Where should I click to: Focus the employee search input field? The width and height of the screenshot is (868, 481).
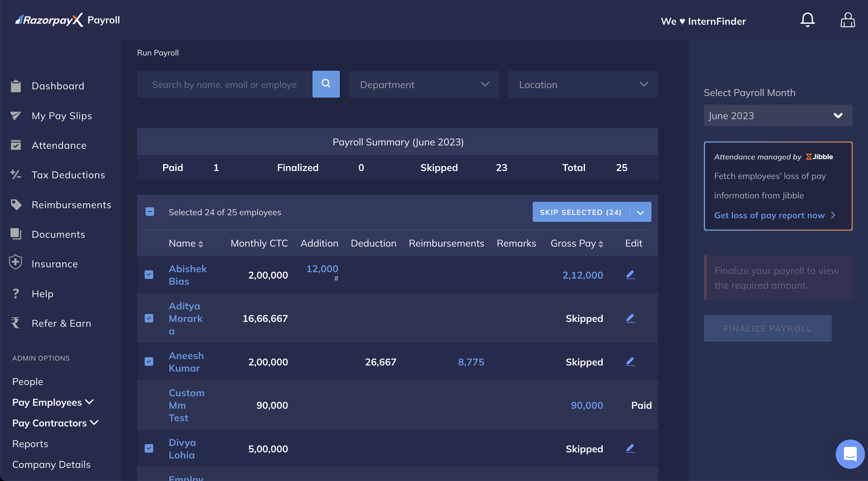point(224,84)
